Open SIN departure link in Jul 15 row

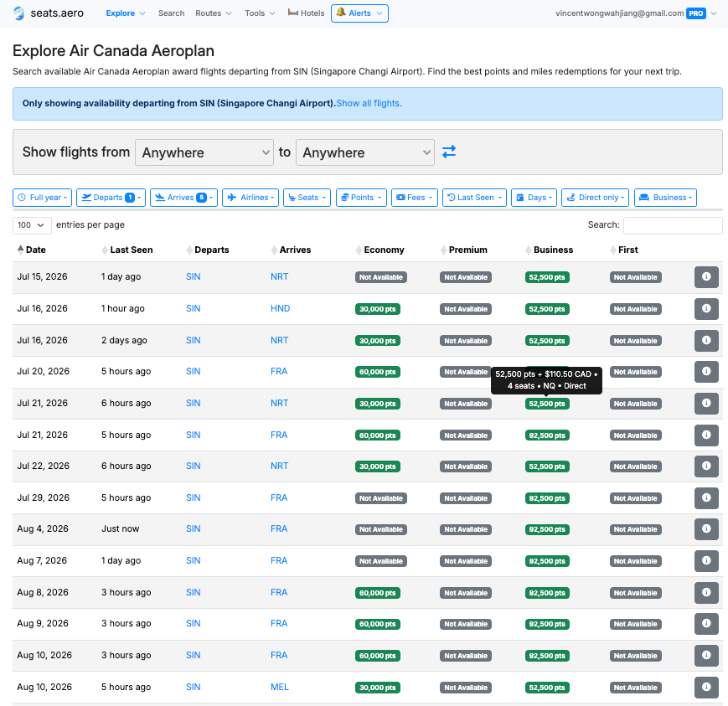pyautogui.click(x=194, y=276)
